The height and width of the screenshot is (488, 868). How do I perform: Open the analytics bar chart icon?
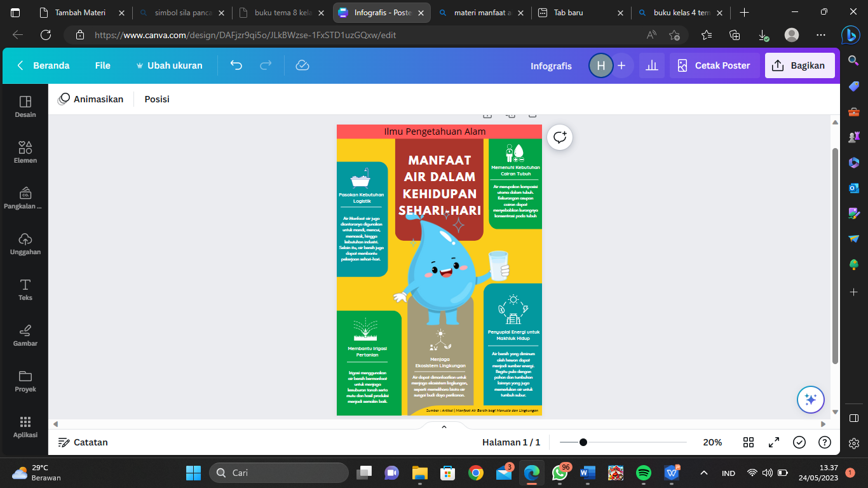[x=651, y=65]
